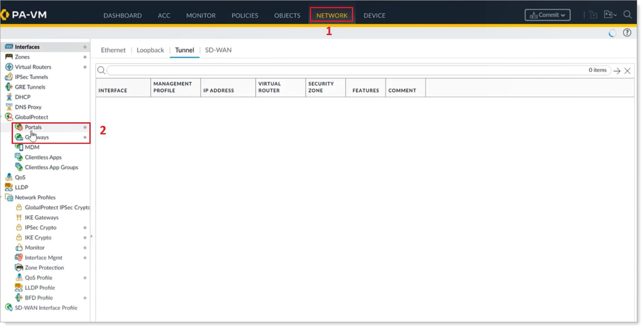Click the Monitor profile icon
This screenshot has width=644, height=329.
tap(19, 248)
